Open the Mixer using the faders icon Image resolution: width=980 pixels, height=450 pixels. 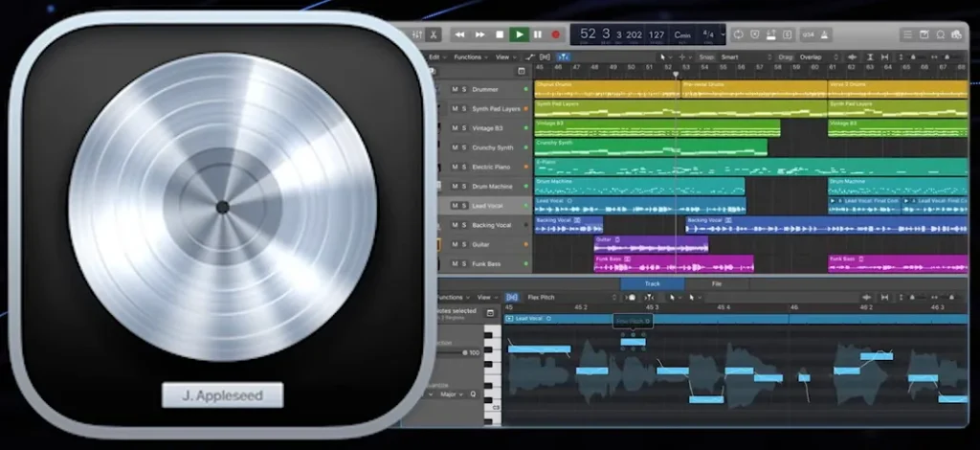tap(417, 34)
